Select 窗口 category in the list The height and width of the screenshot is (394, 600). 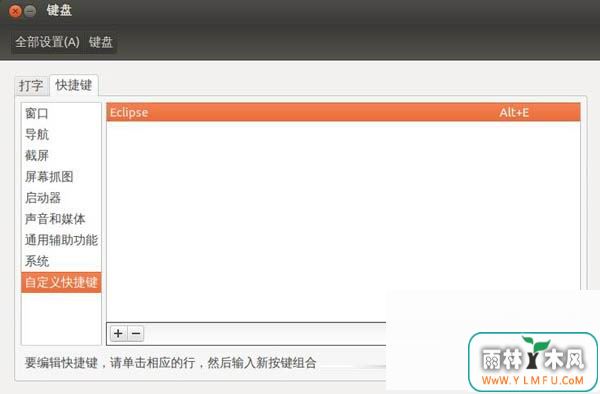61,114
